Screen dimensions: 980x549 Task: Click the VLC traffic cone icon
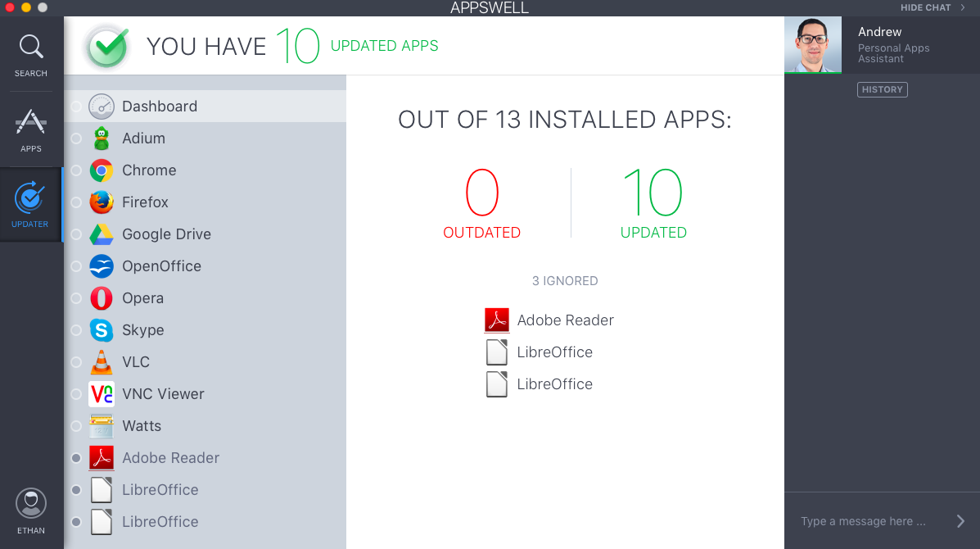click(102, 362)
